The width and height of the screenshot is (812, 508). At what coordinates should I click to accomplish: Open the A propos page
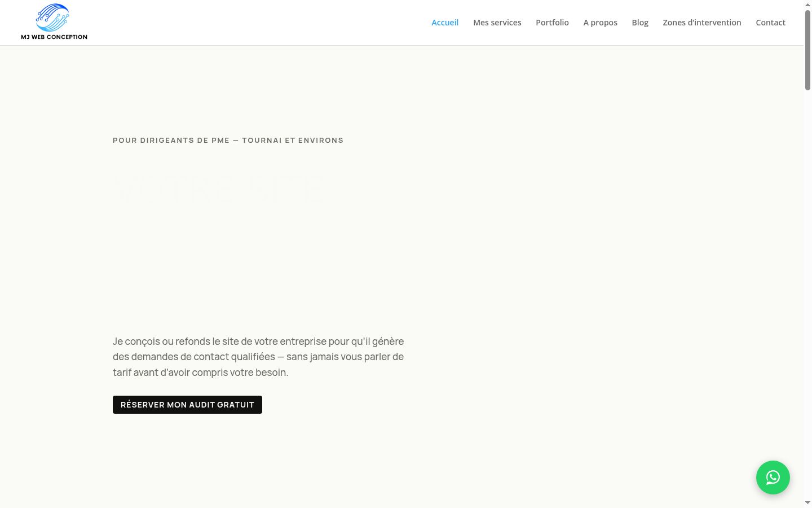(x=600, y=23)
